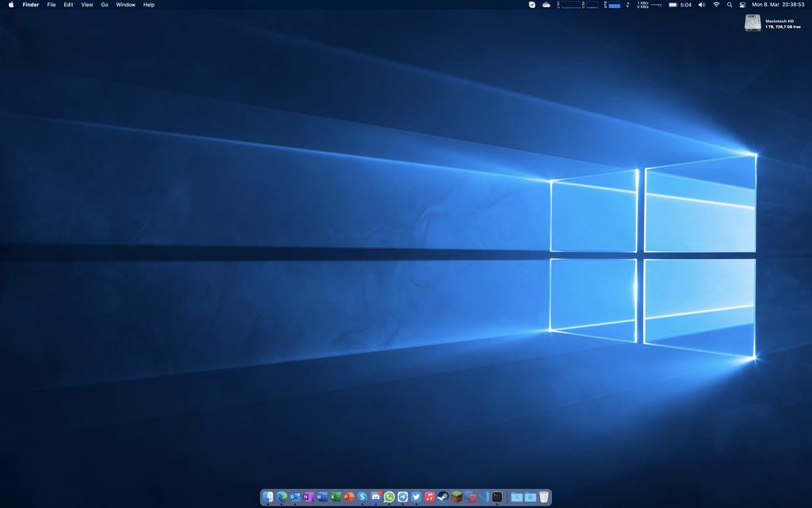The image size is (812, 508).
Task: Open Microsoft Word from the Dock
Action: click(322, 497)
